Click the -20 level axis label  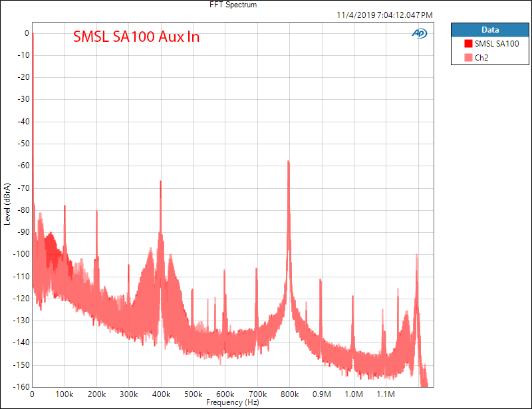click(x=23, y=77)
